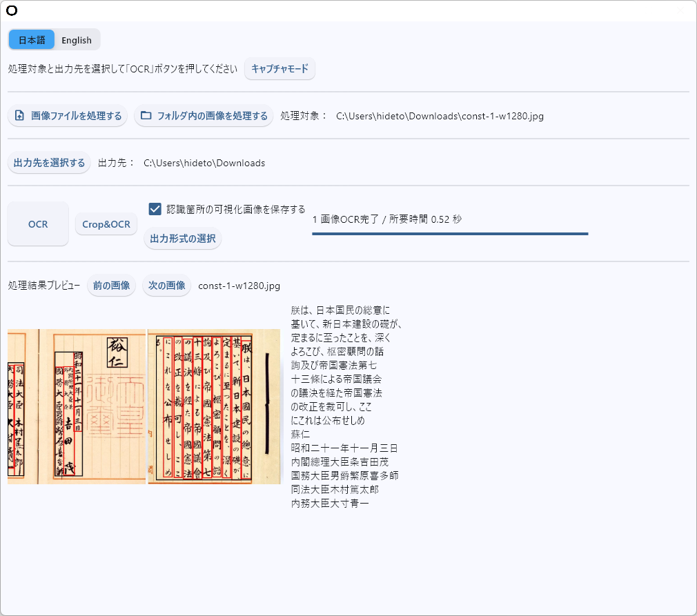697x616 pixels.
Task: Disable the 認識箇所の可視化画像を保存する checkbox
Action: 153,207
